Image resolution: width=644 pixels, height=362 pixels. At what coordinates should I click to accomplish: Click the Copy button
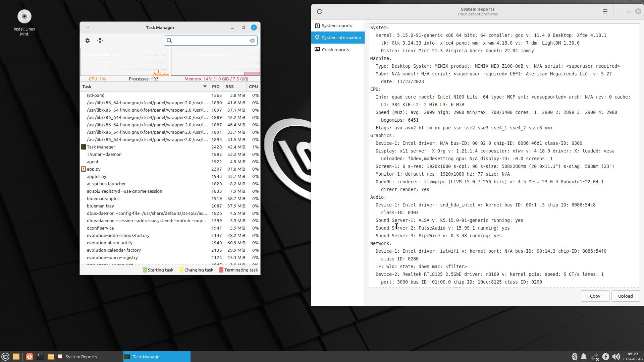(595, 296)
